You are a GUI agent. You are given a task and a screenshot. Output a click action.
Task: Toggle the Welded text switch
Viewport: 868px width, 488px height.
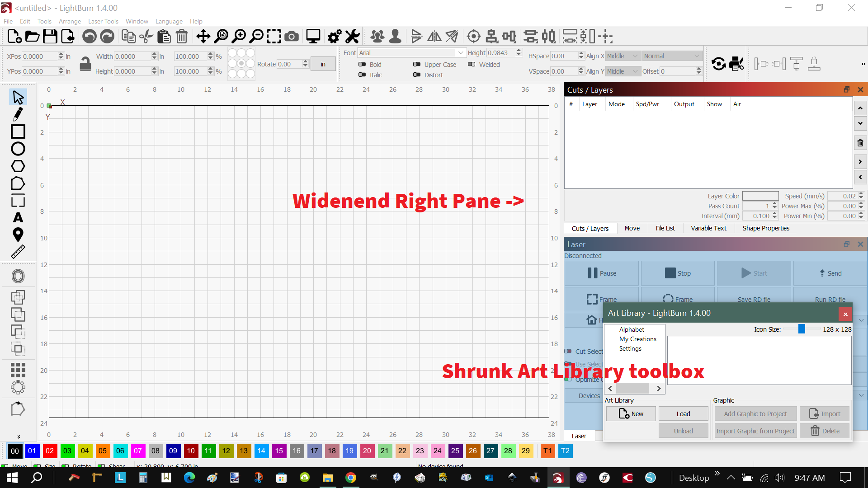click(x=472, y=65)
